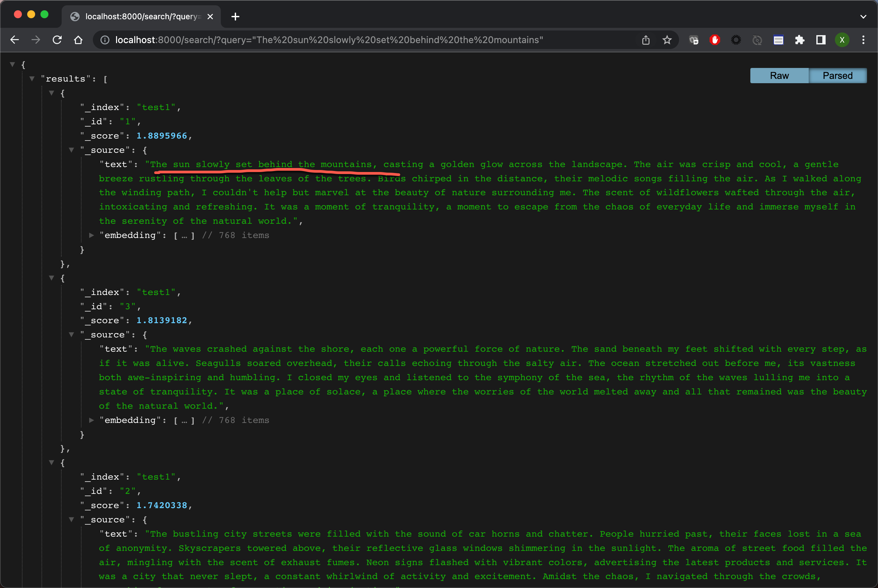878x588 pixels.
Task: Navigate back using the back arrow
Action: (x=14, y=40)
